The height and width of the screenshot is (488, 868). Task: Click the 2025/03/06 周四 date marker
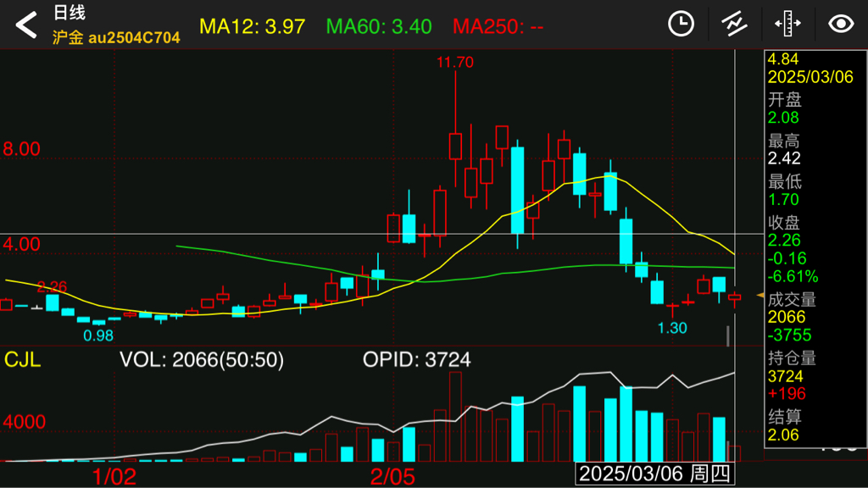click(654, 474)
